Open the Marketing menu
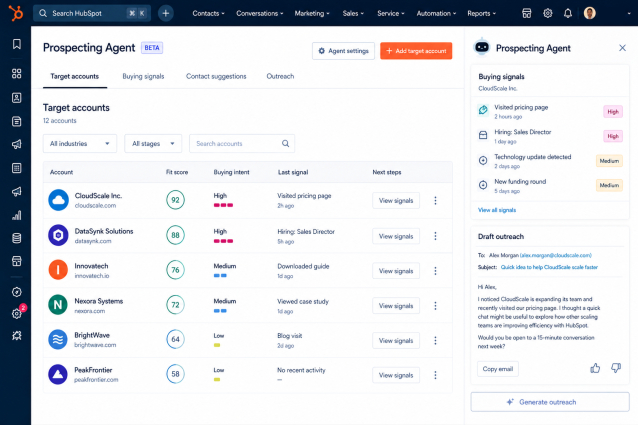Screen dimensions: 638x425 click(x=312, y=13)
